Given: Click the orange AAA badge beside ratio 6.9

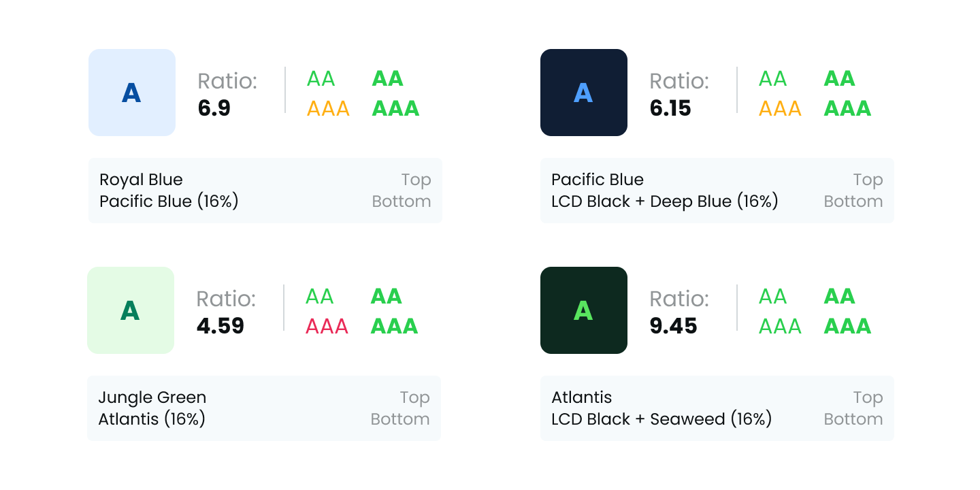Looking at the screenshot, I should click(x=329, y=108).
